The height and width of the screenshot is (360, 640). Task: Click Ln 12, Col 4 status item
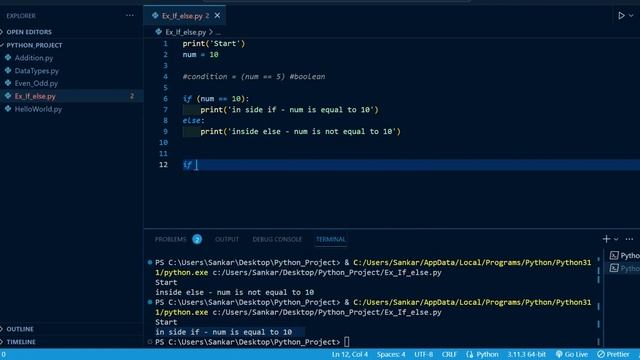[x=349, y=354]
